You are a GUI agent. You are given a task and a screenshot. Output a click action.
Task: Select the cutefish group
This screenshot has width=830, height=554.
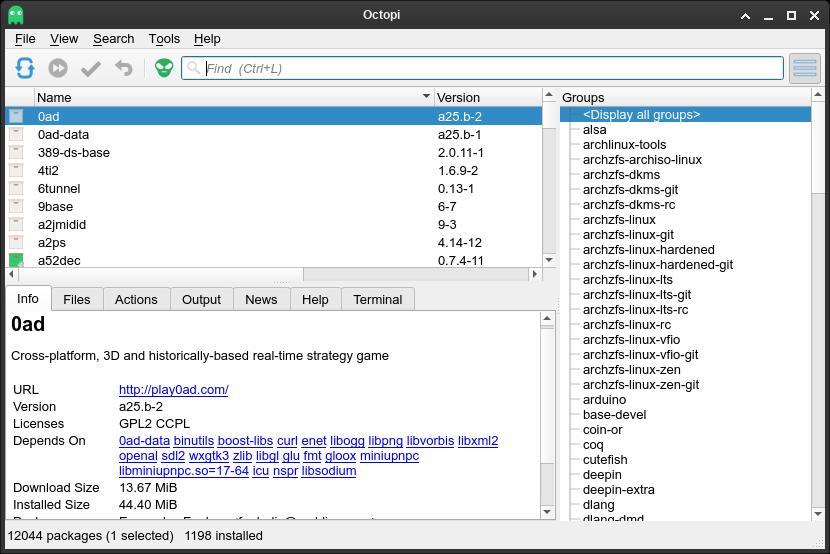(605, 459)
